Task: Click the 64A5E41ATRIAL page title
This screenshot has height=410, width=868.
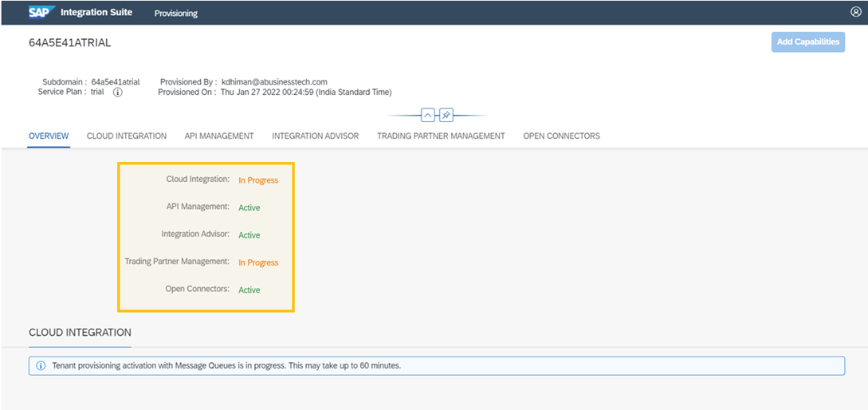Action: click(70, 42)
